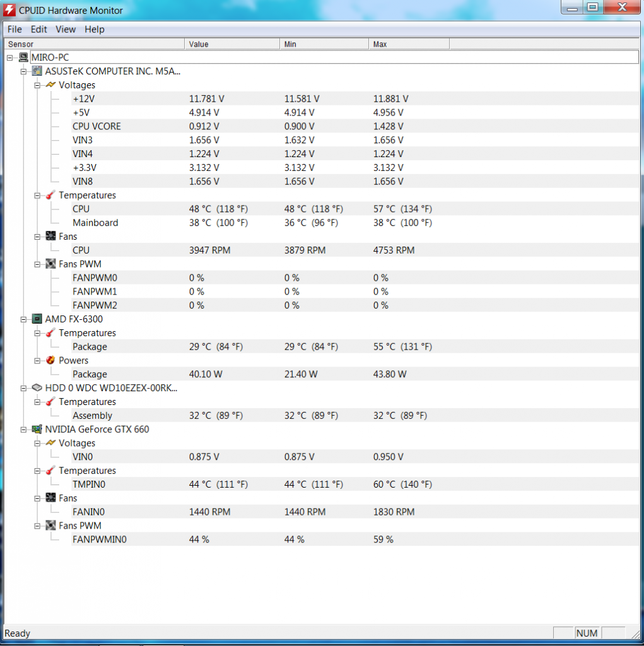Collapse the motherboard Fans PWM group
The image size is (644, 646).
coord(37,264)
